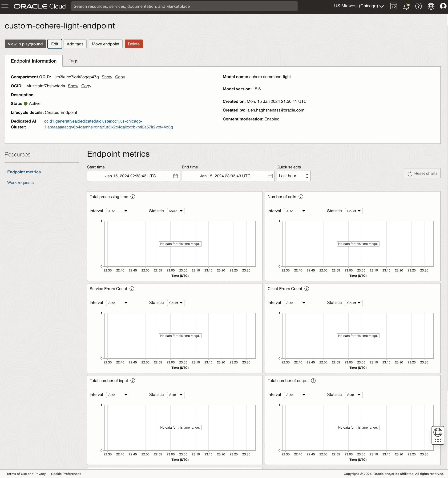Open Statistic Mean dropdown for Total processing time

[x=176, y=211]
